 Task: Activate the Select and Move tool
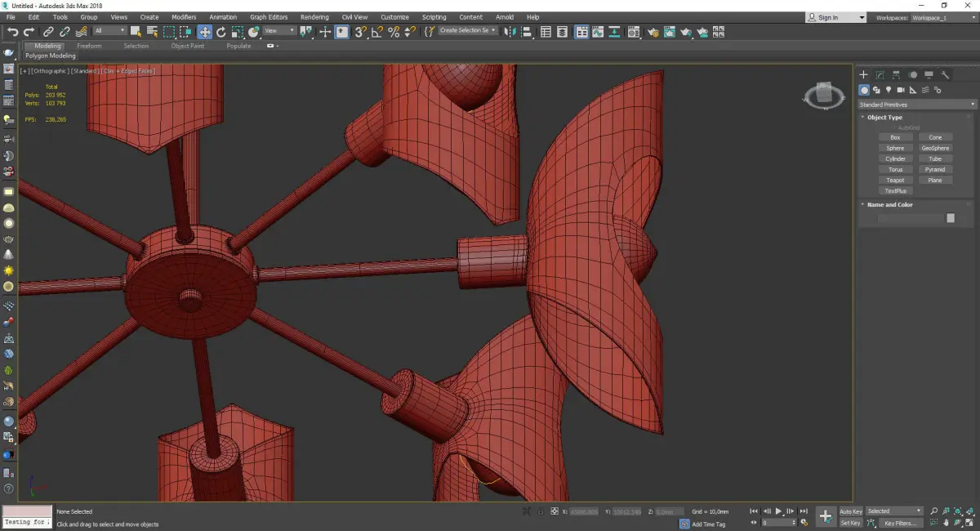point(204,32)
